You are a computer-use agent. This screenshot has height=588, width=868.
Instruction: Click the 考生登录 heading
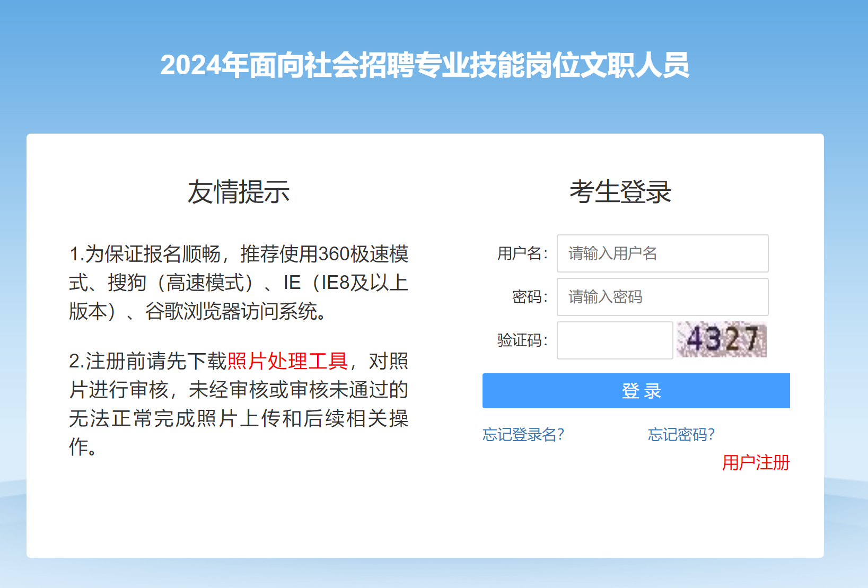coord(620,191)
